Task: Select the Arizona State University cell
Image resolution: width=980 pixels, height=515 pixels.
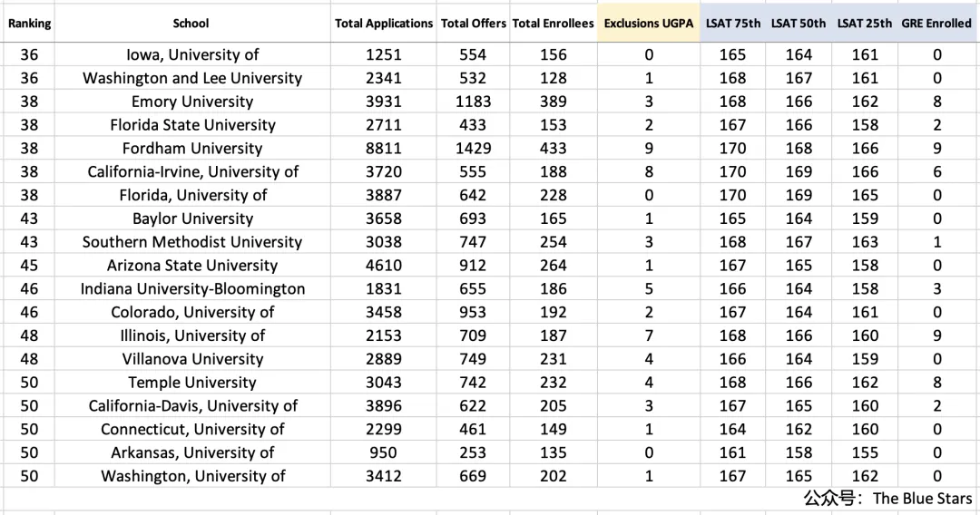Action: (x=192, y=266)
